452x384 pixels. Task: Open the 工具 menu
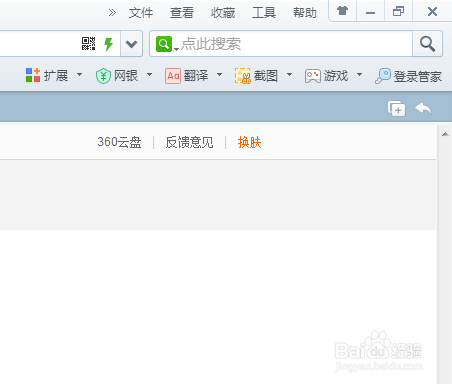pos(264,13)
